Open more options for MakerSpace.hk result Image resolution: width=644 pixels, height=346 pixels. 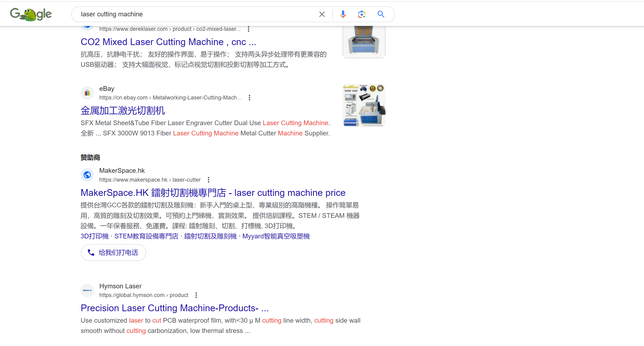coord(209,180)
